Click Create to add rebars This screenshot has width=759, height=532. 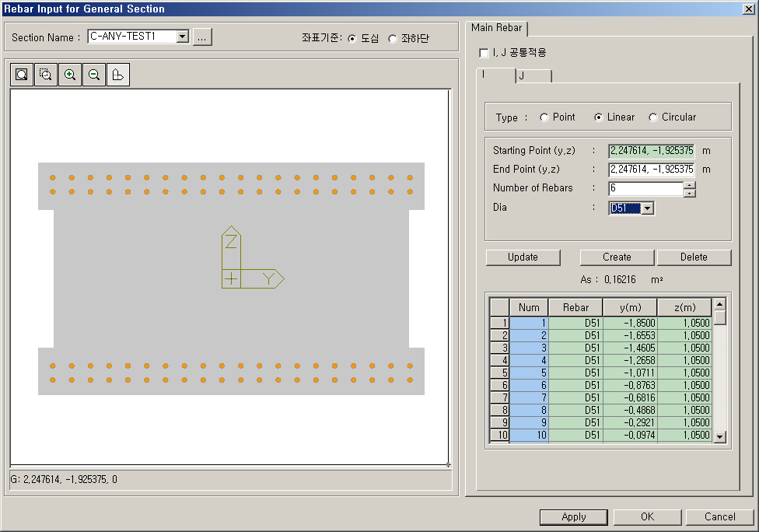(617, 257)
